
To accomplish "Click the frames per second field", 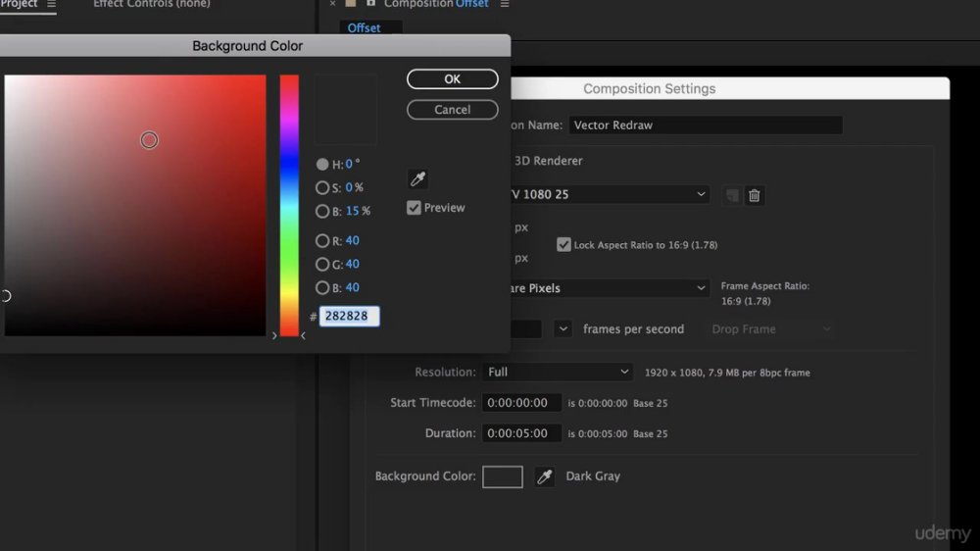I will click(x=525, y=329).
